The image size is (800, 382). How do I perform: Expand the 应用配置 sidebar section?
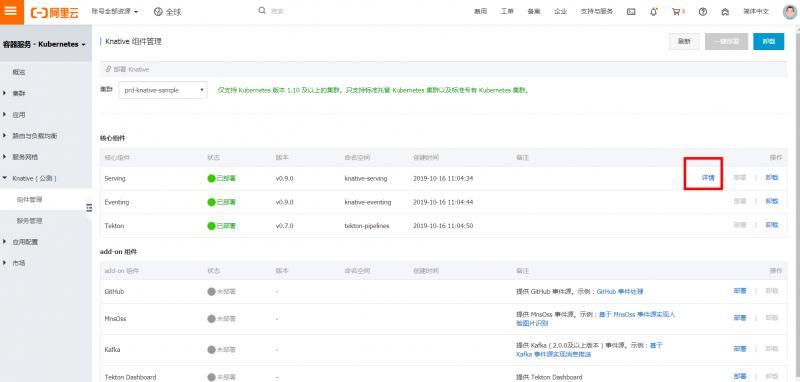click(x=24, y=242)
